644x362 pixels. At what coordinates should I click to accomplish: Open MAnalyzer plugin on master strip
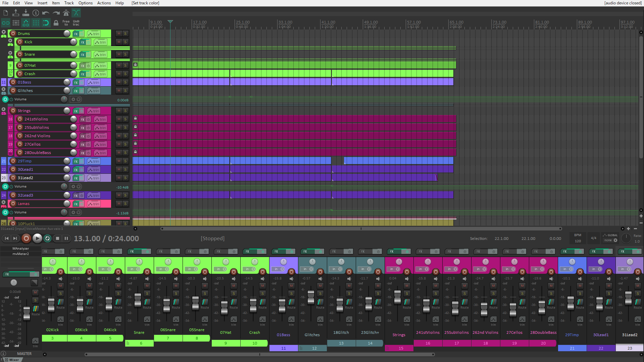click(x=21, y=249)
